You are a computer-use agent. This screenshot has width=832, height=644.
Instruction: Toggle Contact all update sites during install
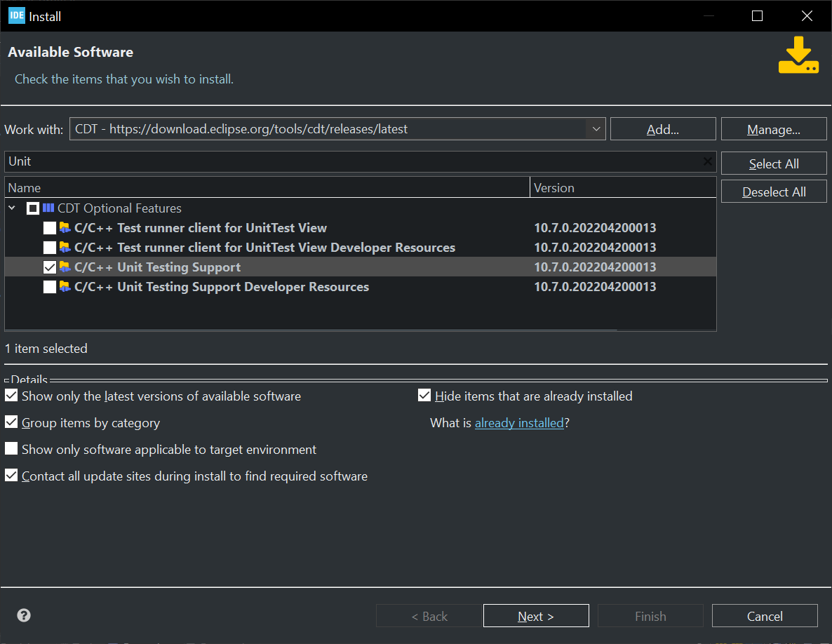11,476
